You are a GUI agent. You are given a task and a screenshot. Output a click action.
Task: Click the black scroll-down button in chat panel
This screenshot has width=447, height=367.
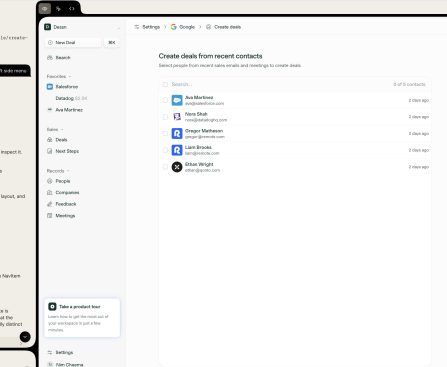[x=25, y=337]
